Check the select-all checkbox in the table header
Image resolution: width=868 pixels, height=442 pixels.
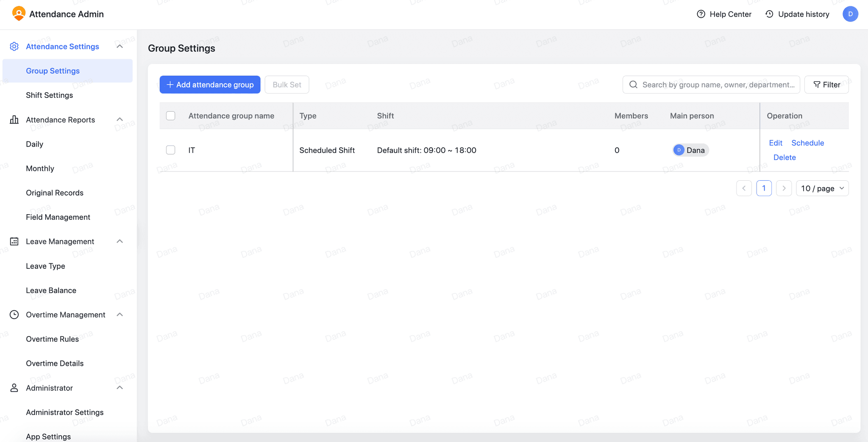click(x=171, y=115)
